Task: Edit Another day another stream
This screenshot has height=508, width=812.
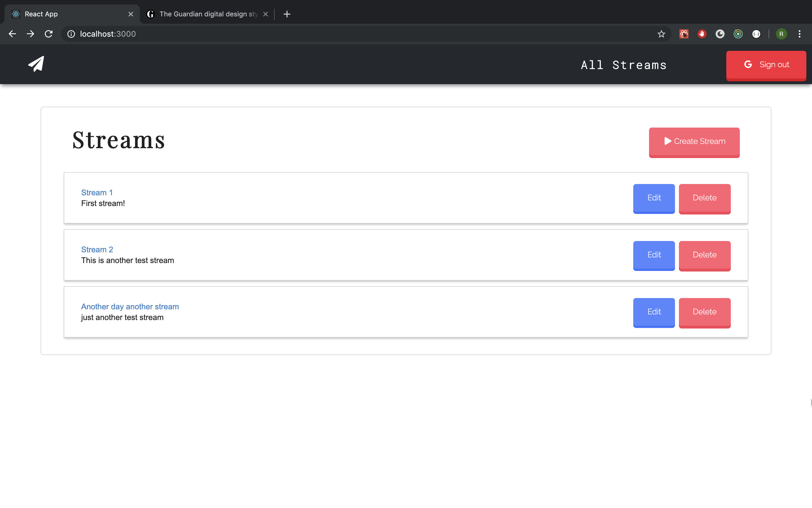Action: (654, 313)
